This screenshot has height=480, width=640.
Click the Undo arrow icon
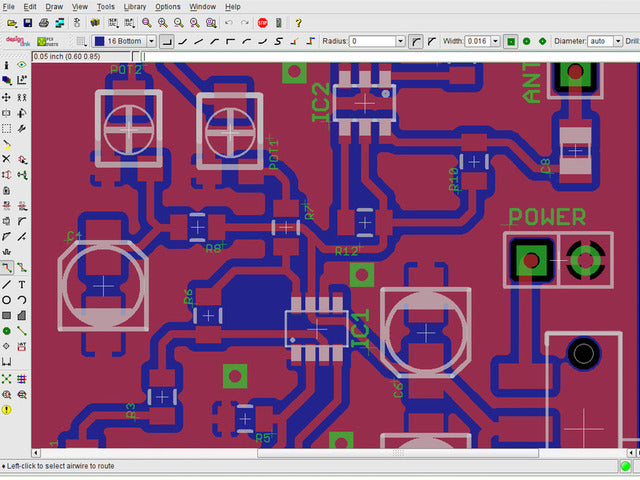click(229, 22)
